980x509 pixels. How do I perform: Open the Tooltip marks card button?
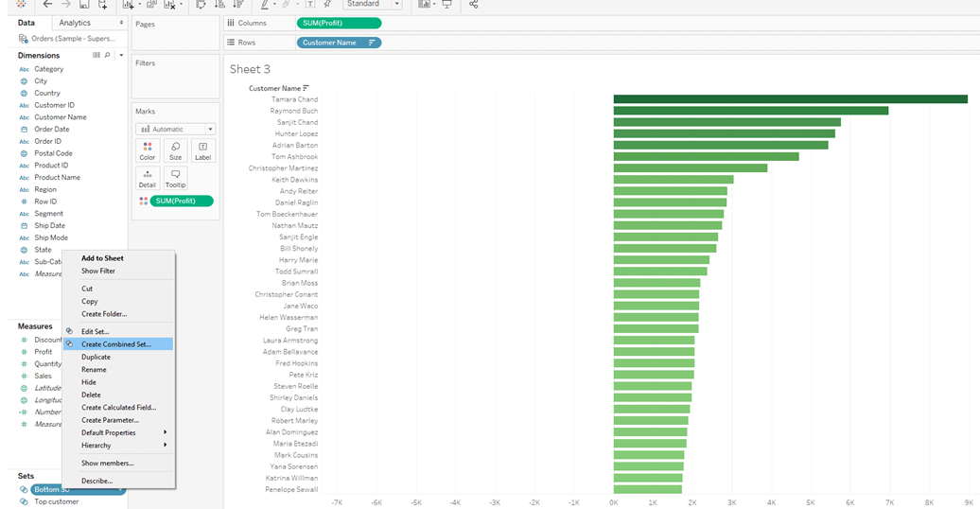(x=176, y=178)
